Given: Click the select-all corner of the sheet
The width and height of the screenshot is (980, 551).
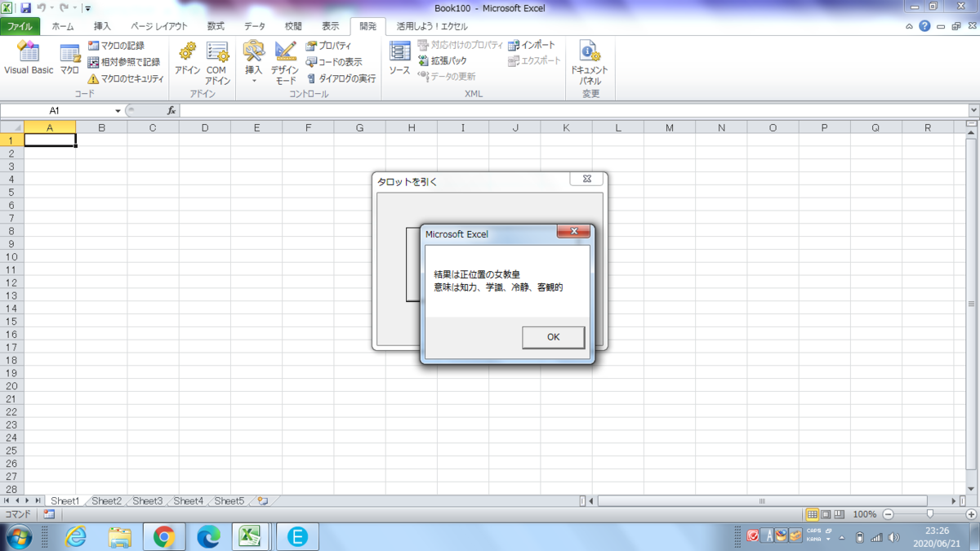Looking at the screenshot, I should pos(12,127).
